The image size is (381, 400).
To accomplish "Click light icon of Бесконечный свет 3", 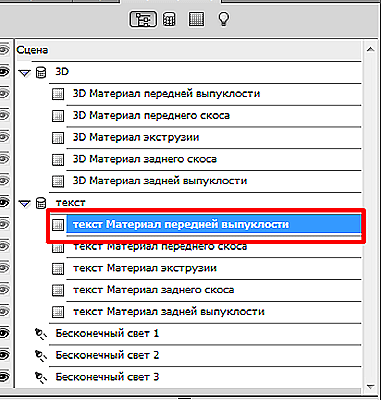I will pos(41,378).
